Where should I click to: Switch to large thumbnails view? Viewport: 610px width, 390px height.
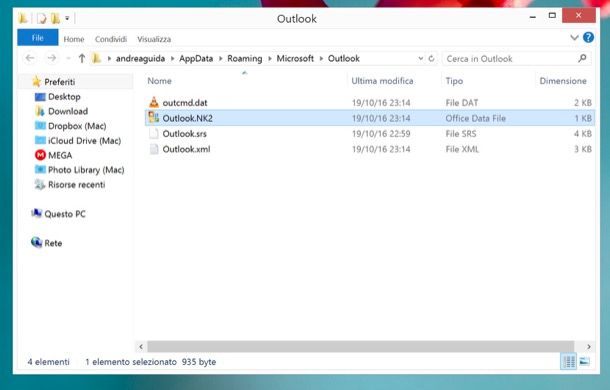[x=584, y=362]
